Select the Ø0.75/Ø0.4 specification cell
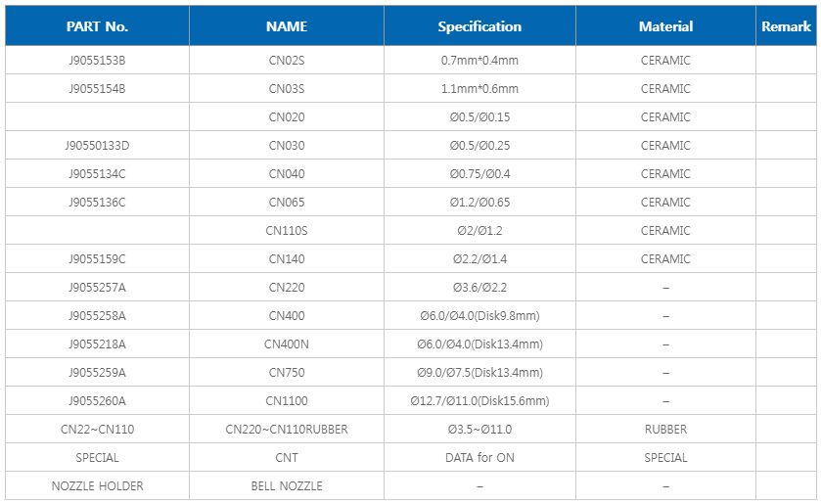Image resolution: width=821 pixels, height=504 pixels. [479, 174]
